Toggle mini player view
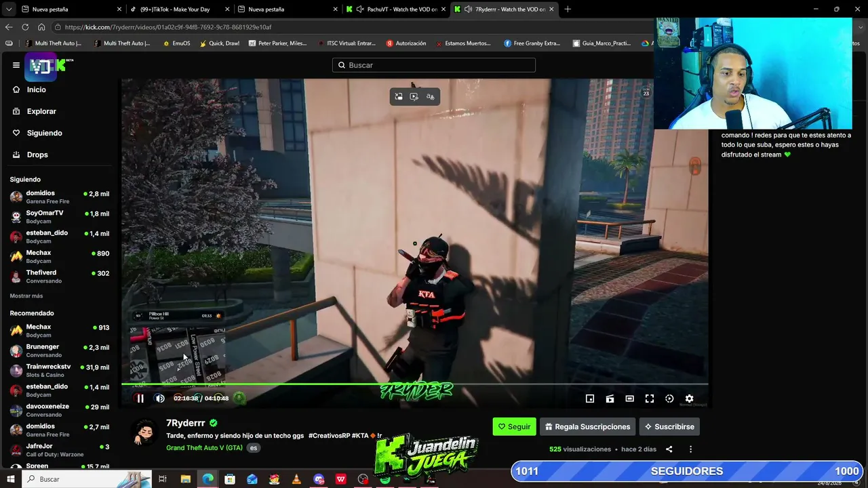 (590, 399)
